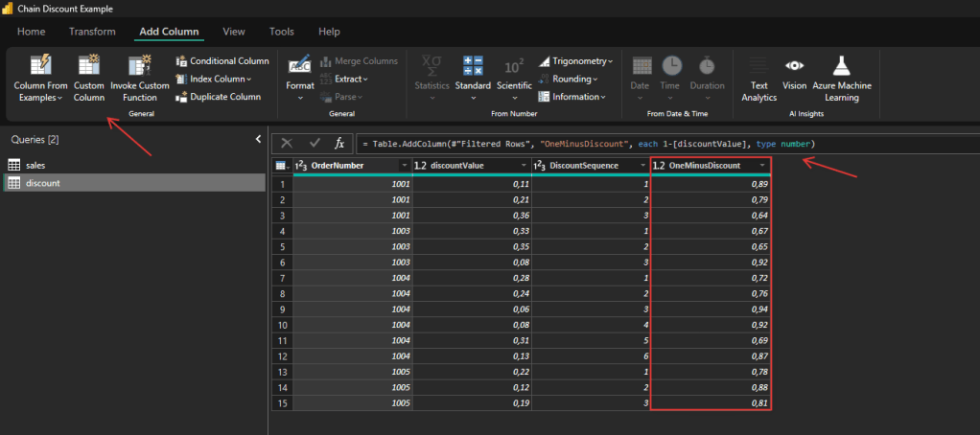The width and height of the screenshot is (980, 435).
Task: Add a Conditional Column
Action: (222, 61)
